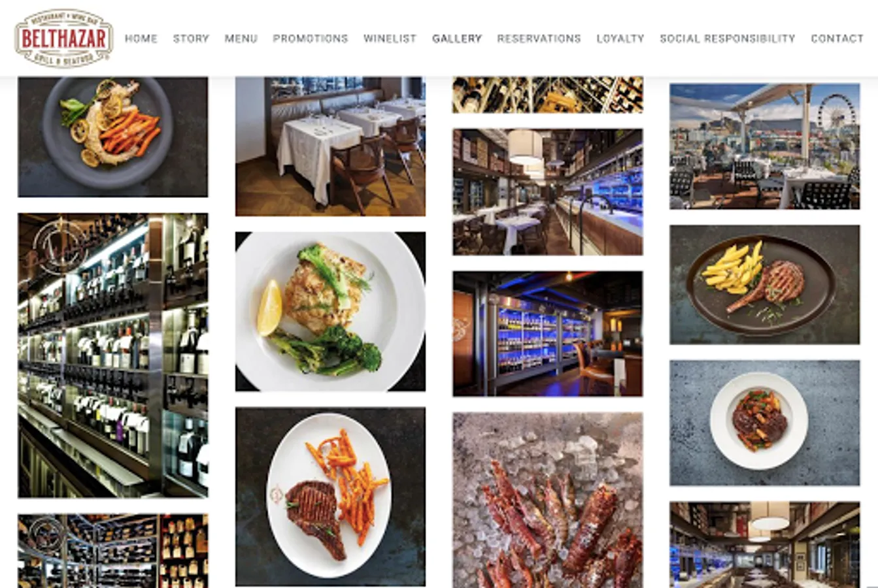The height and width of the screenshot is (588, 878).
Task: View the rooftop terrace with Ferris wheel photo
Action: pos(765,146)
